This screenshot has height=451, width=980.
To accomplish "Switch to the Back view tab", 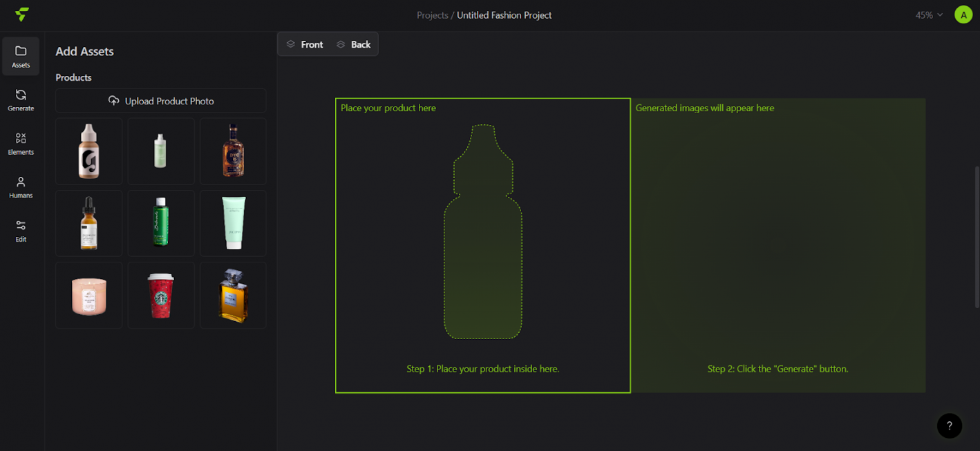I will tap(354, 44).
